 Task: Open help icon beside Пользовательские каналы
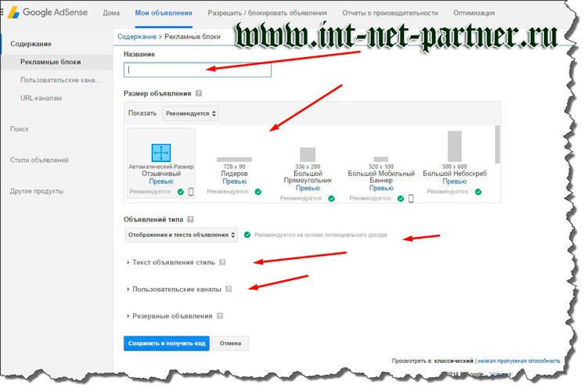point(229,289)
